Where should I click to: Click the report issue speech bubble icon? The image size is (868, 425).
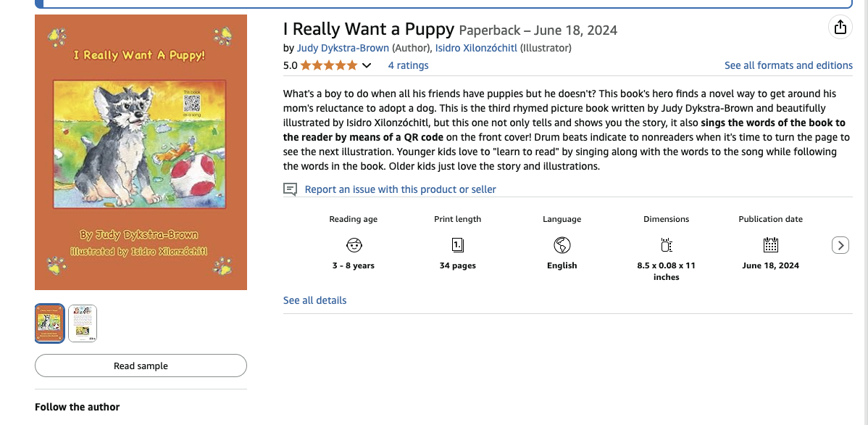click(290, 189)
